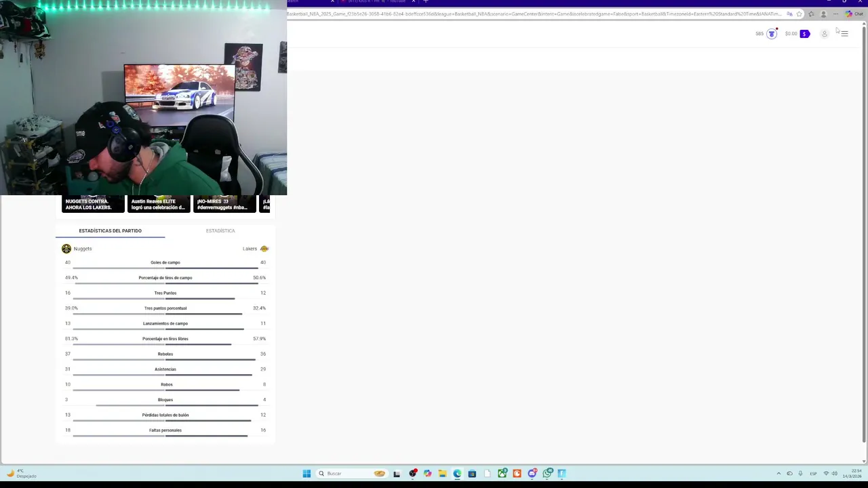Open the hamburger menu on the page

(844, 34)
